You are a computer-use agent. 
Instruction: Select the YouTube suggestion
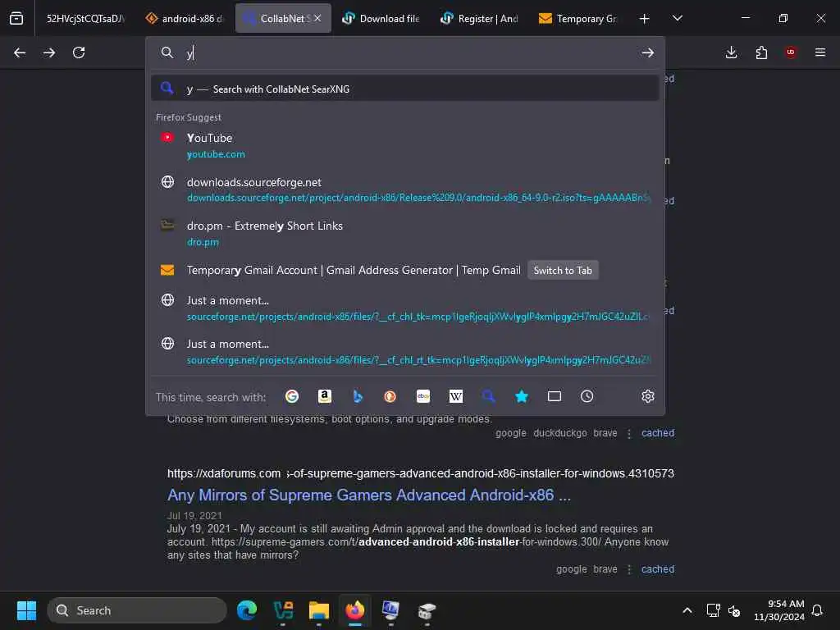[x=404, y=146]
